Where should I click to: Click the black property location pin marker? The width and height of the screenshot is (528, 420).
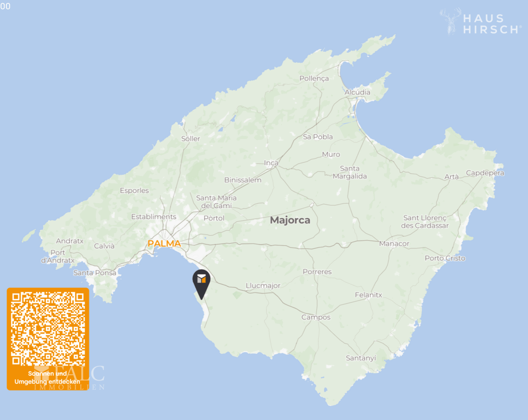pos(201,284)
